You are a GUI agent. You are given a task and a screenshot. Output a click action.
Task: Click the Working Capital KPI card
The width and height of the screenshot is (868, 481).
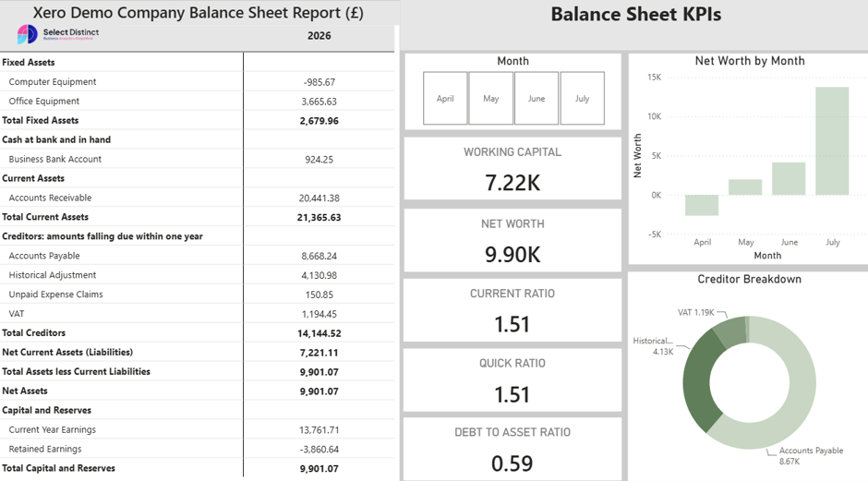[512, 168]
